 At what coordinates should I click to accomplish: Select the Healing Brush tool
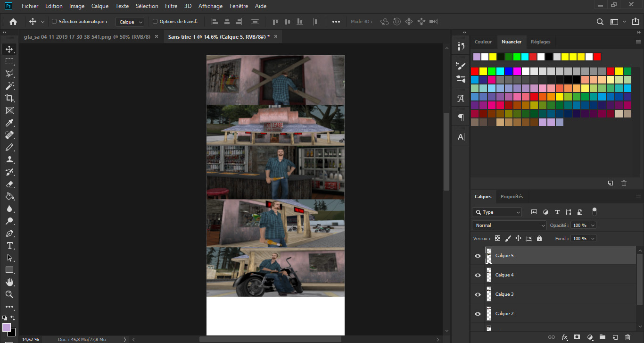point(9,135)
